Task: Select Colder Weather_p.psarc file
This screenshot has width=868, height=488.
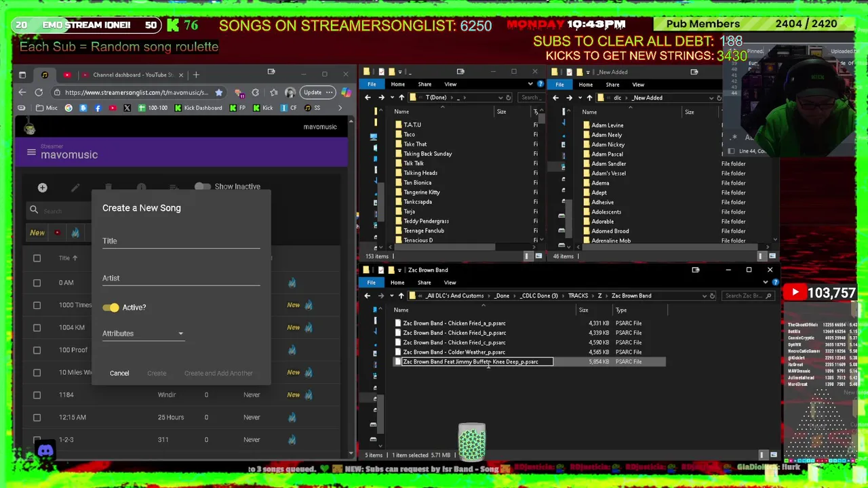Action: coord(454,352)
